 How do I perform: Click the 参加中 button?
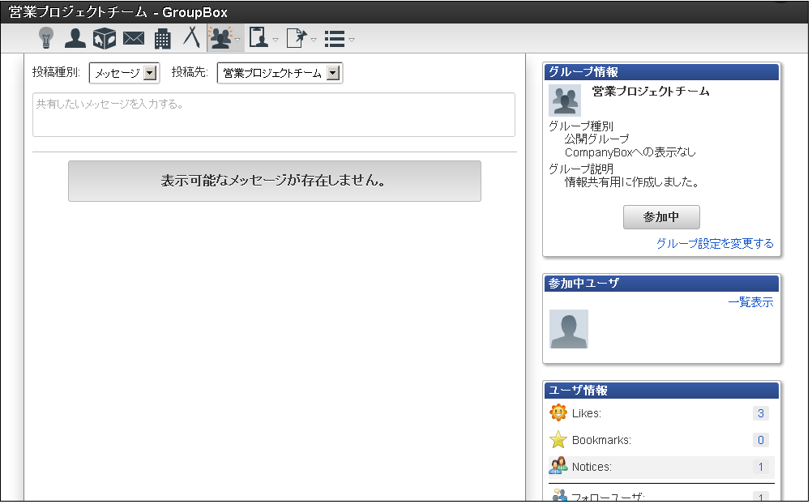pos(661,217)
